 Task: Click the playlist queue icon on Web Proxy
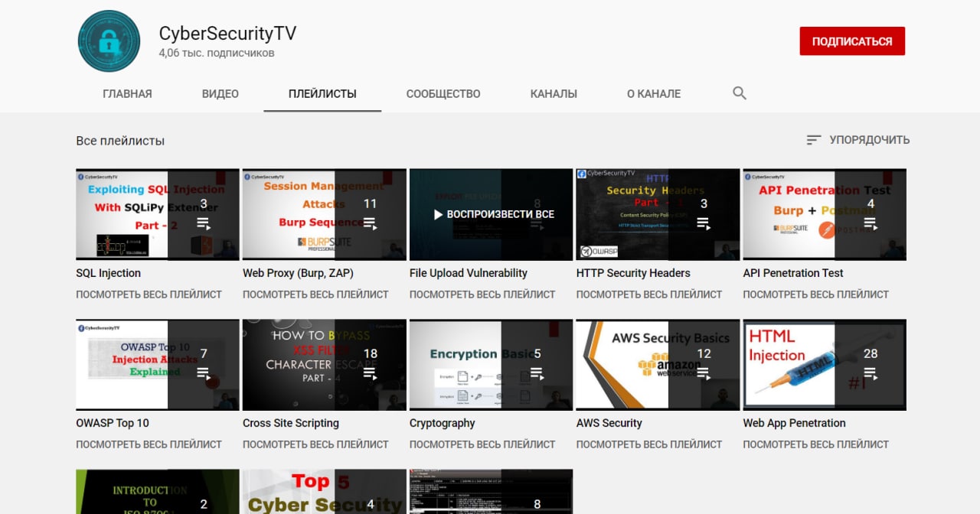[371, 223]
